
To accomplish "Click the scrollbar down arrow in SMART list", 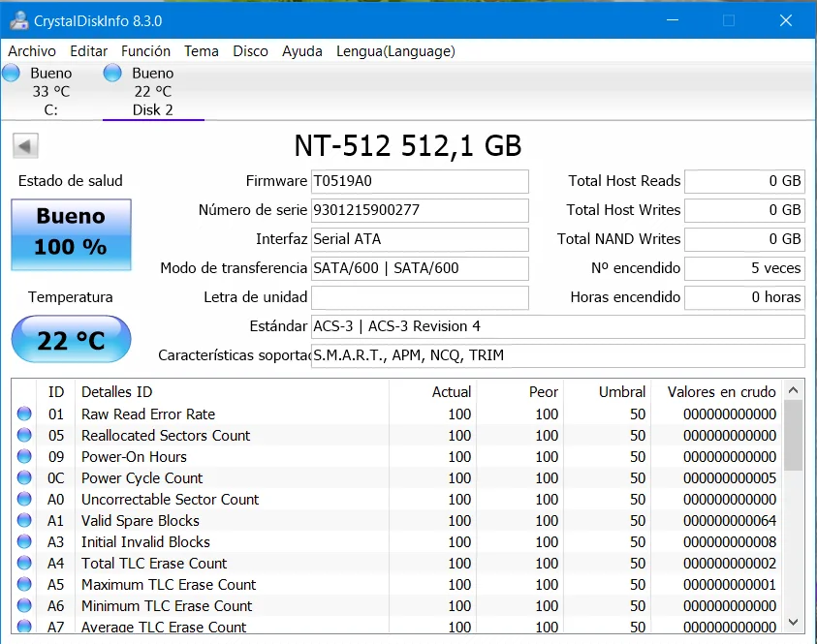I will (x=793, y=622).
